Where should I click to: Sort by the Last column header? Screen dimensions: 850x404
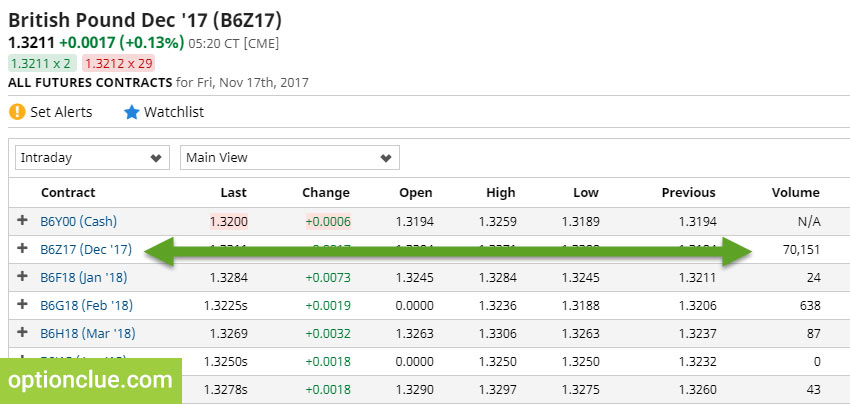pyautogui.click(x=233, y=193)
